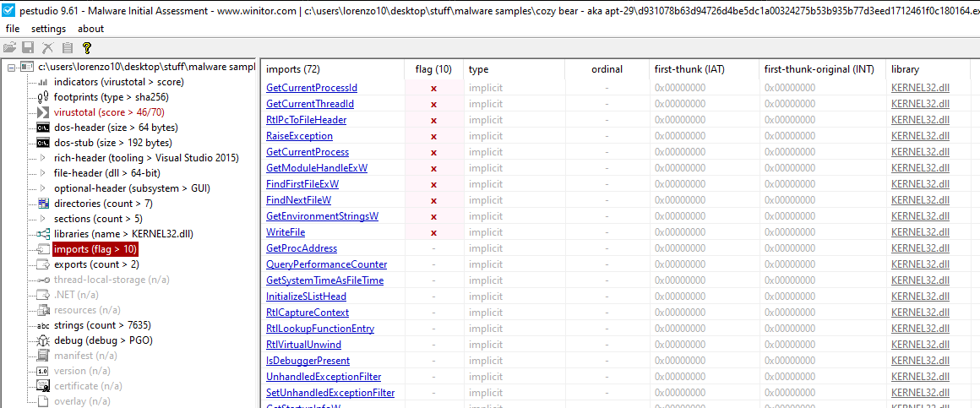The width and height of the screenshot is (980, 408).
Task: Select exports (count > 2) item
Action: [x=95, y=264]
